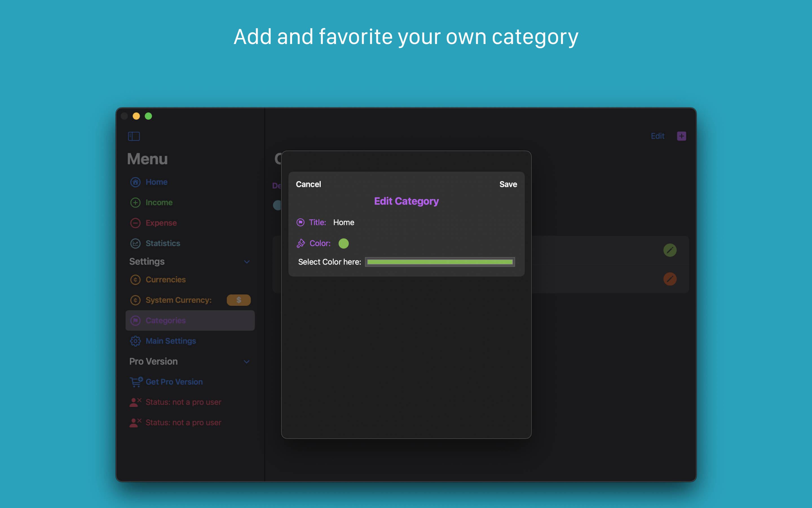Screen dimensions: 812x508
Task: Click the Statistics chart icon
Action: pyautogui.click(x=135, y=243)
